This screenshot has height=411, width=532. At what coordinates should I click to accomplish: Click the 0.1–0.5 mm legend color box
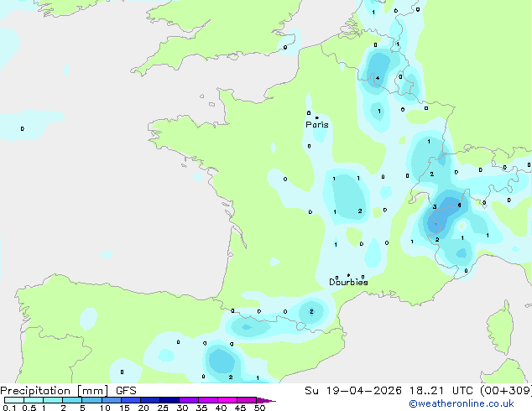[14, 400]
